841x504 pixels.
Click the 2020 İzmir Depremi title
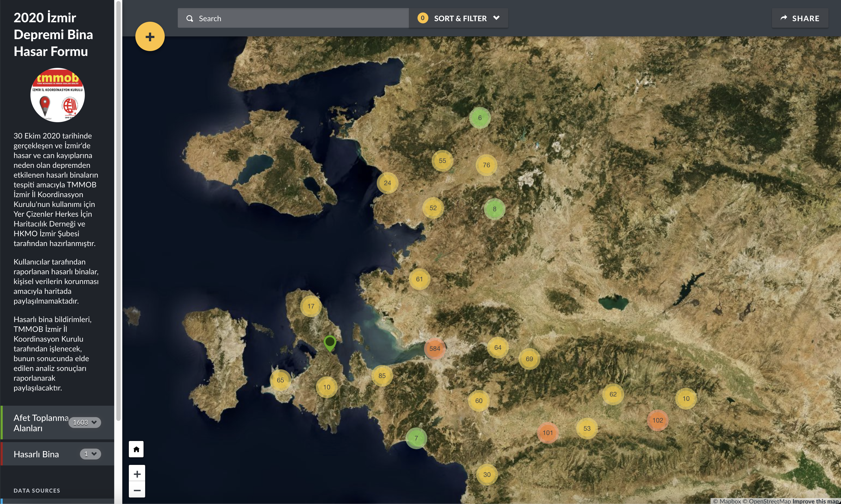(53, 35)
